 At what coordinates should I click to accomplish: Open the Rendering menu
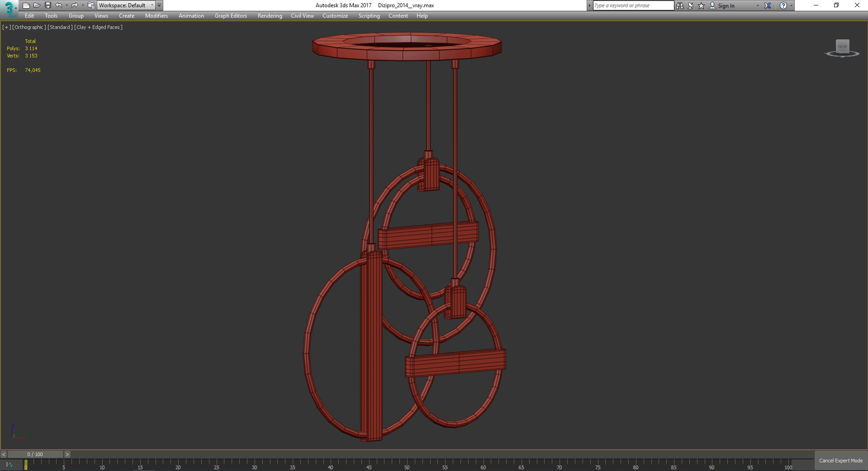(270, 16)
